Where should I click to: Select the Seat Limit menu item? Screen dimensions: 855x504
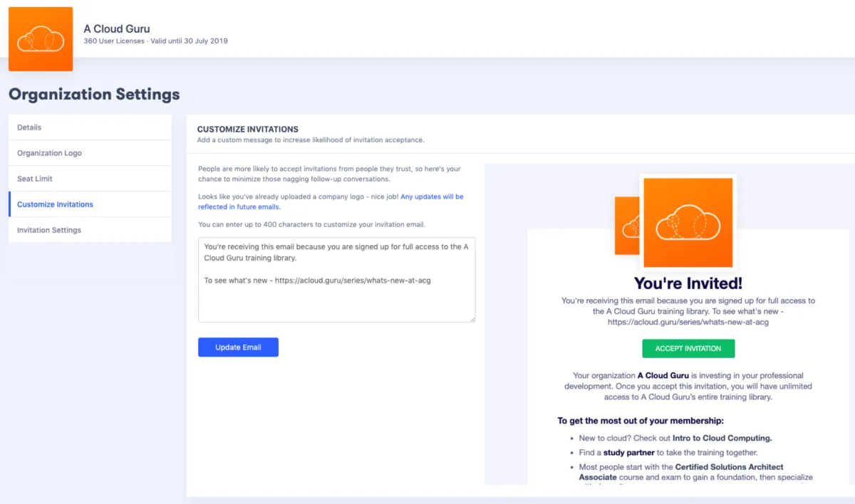(90, 179)
